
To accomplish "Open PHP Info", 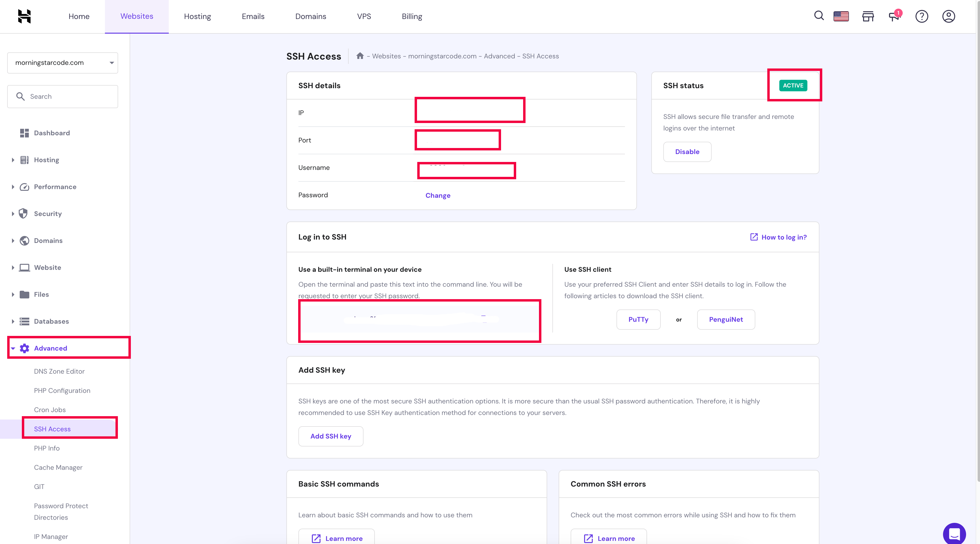I will 47,448.
